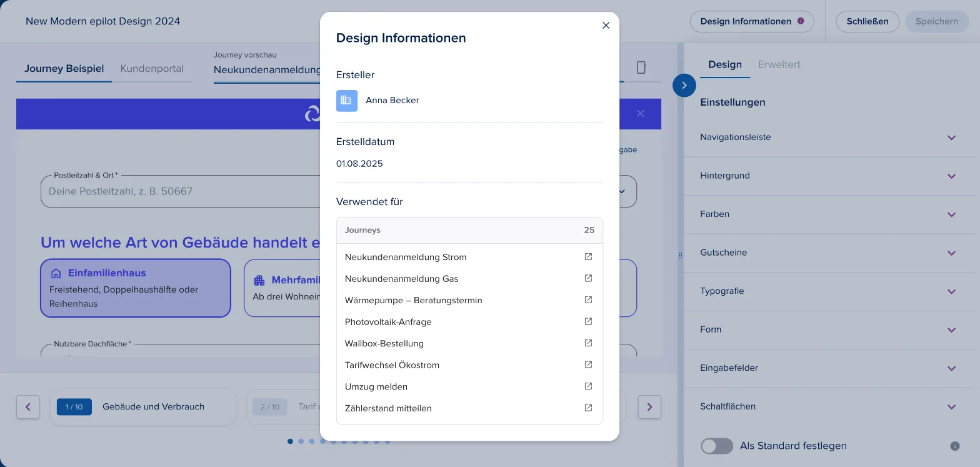Open Wallbox-Bestellung external link icon

[588, 343]
